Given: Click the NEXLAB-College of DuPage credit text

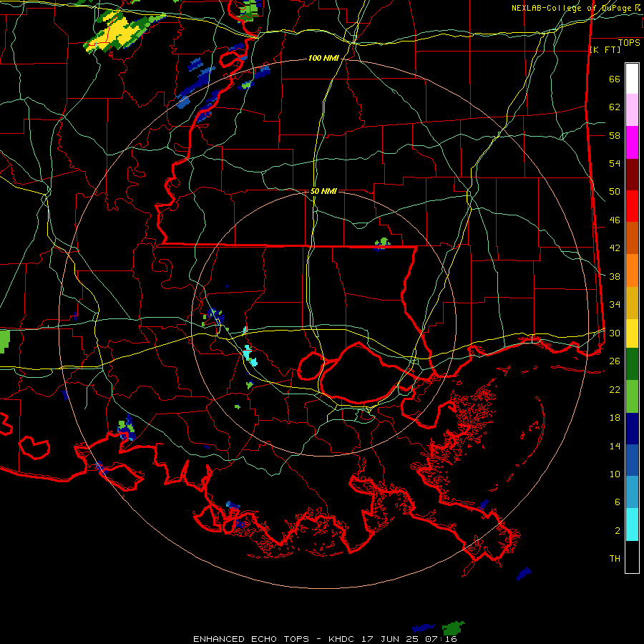Looking at the screenshot, I should point(575,8).
